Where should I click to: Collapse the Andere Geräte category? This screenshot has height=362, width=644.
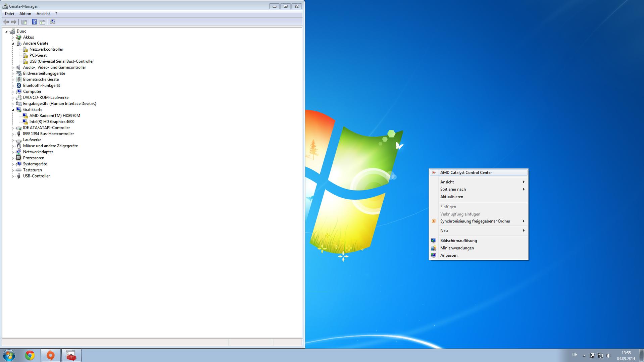pos(13,44)
